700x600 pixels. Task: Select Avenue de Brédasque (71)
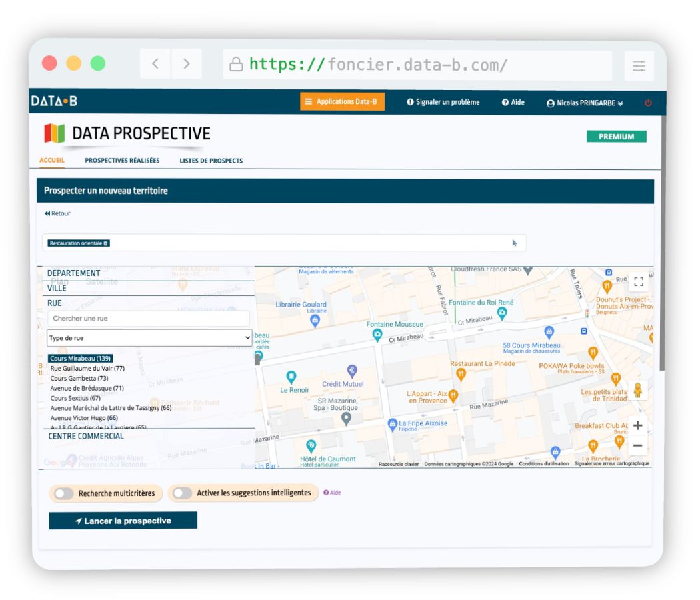click(87, 389)
